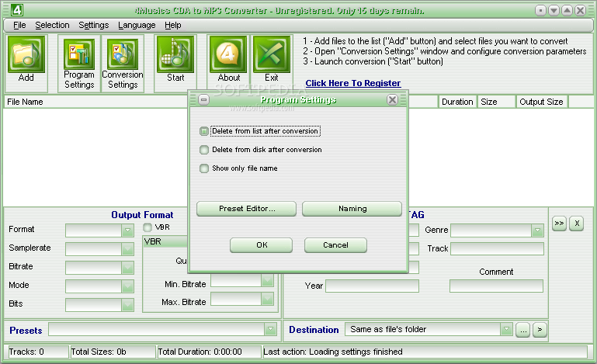Cancel the Program Settings dialog
The height and width of the screenshot is (364, 597).
pyautogui.click(x=335, y=245)
